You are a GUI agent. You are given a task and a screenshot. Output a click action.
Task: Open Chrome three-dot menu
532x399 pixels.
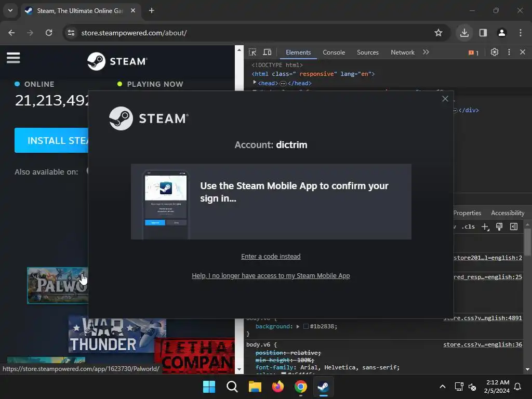click(x=521, y=33)
